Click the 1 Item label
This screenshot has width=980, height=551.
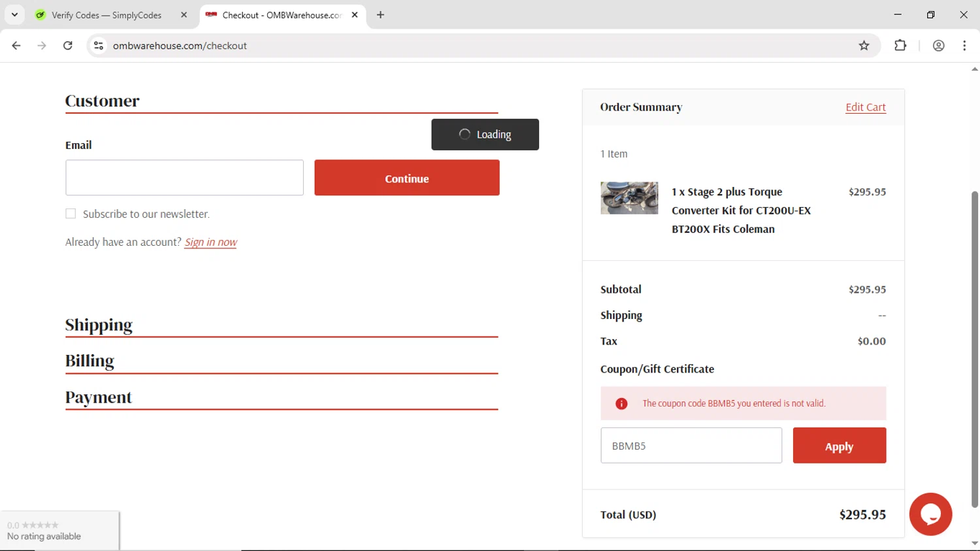(613, 154)
